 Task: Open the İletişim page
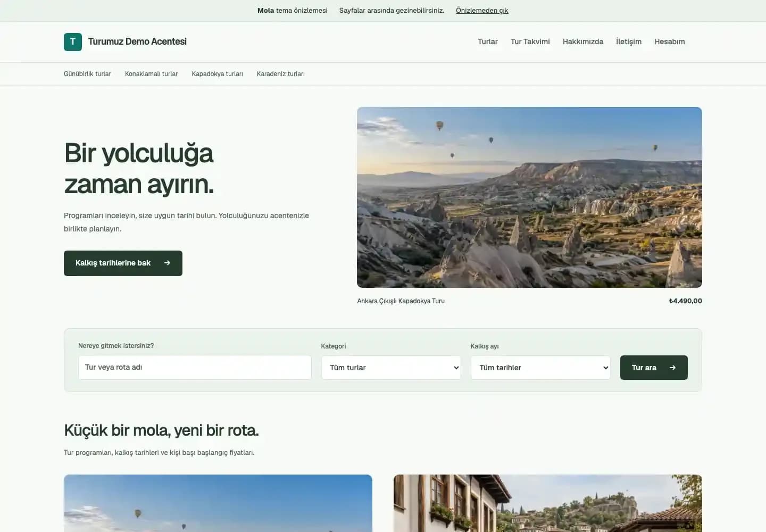click(x=629, y=41)
